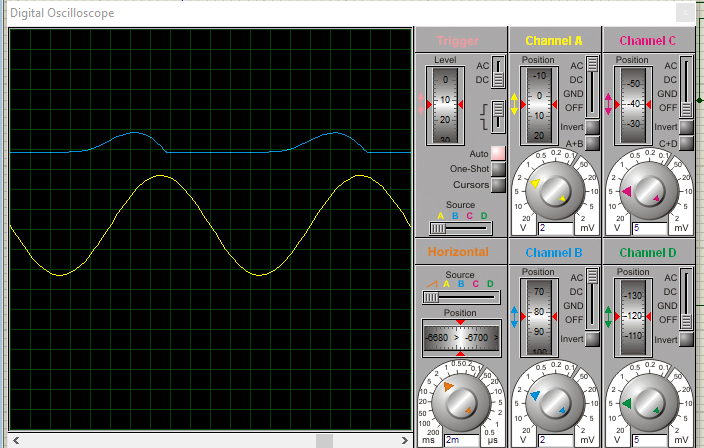Click the Channel B Position dial
704x448 pixels.
point(539,318)
